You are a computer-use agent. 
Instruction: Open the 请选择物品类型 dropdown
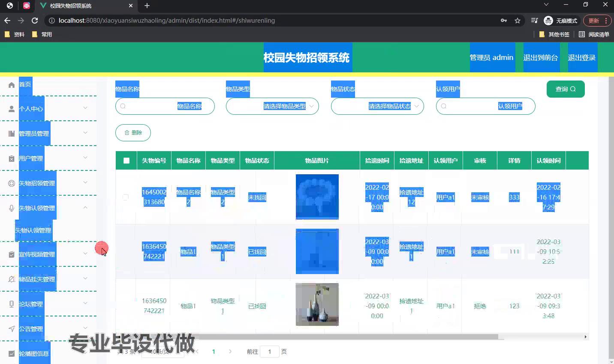click(x=272, y=106)
